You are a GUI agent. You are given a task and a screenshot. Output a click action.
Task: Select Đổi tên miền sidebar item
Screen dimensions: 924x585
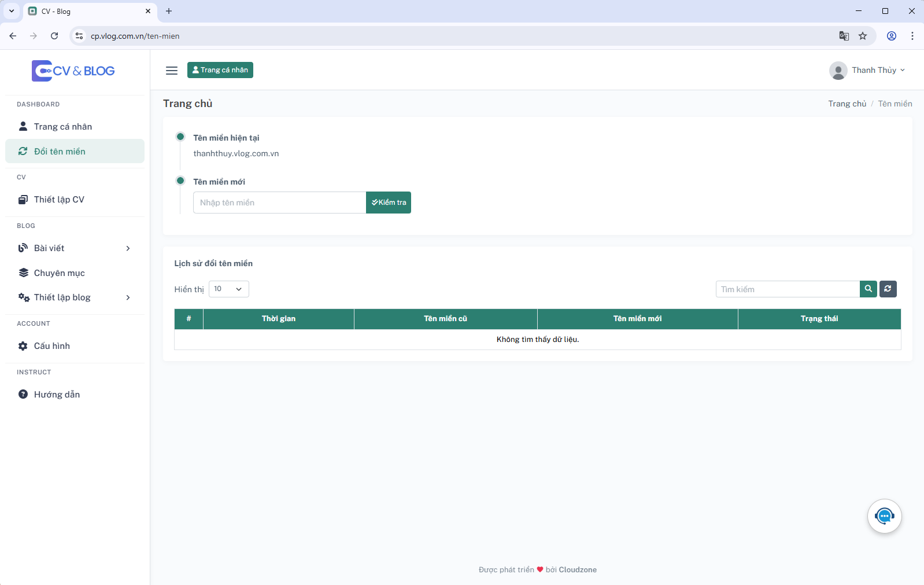tap(75, 151)
